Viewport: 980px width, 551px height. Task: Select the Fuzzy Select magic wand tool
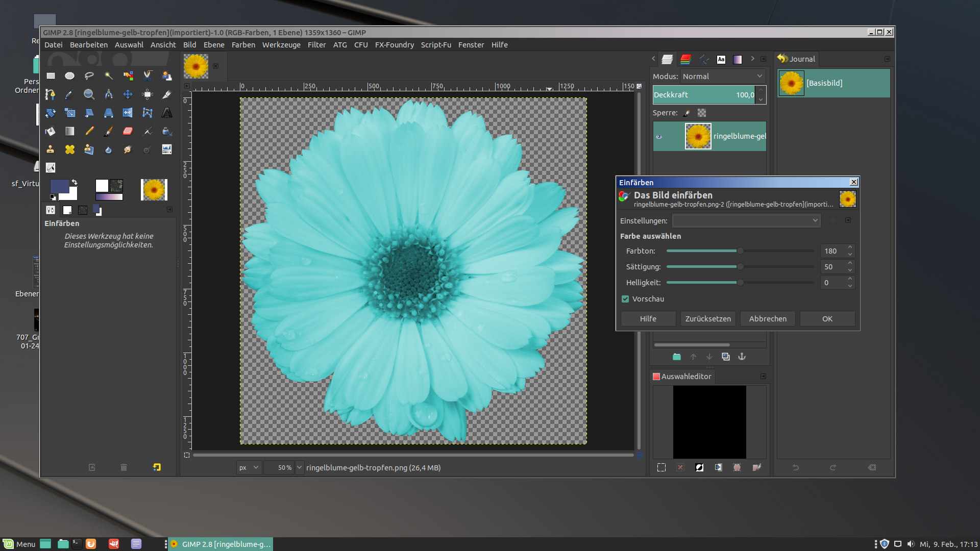[109, 76]
